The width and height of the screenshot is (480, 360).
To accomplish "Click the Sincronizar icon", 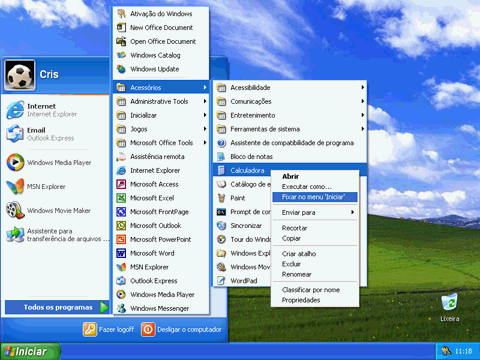I will 221,226.
